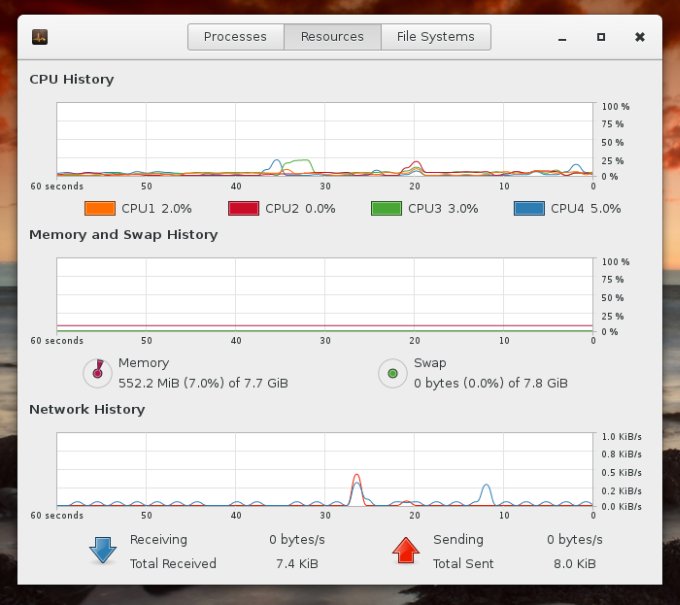The height and width of the screenshot is (605, 680).
Task: Click the blue Receiving arrow icon
Action: pos(103,550)
